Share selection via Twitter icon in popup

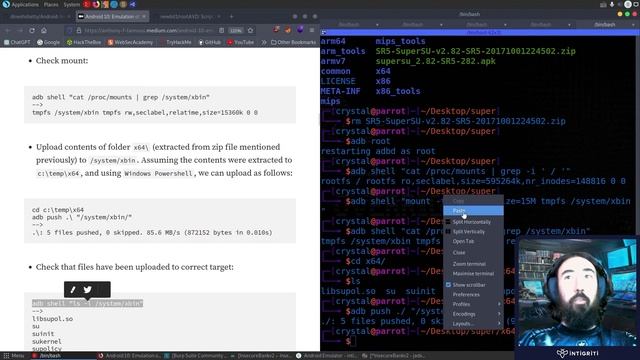click(87, 289)
